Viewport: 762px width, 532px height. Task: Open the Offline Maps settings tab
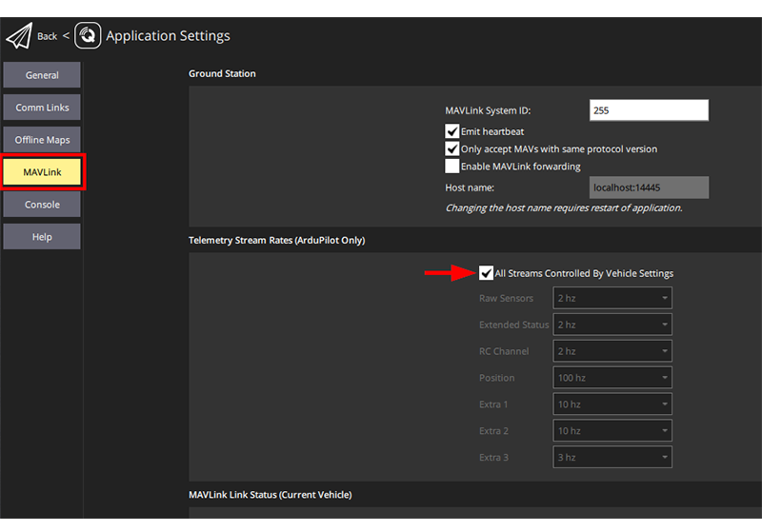point(42,140)
